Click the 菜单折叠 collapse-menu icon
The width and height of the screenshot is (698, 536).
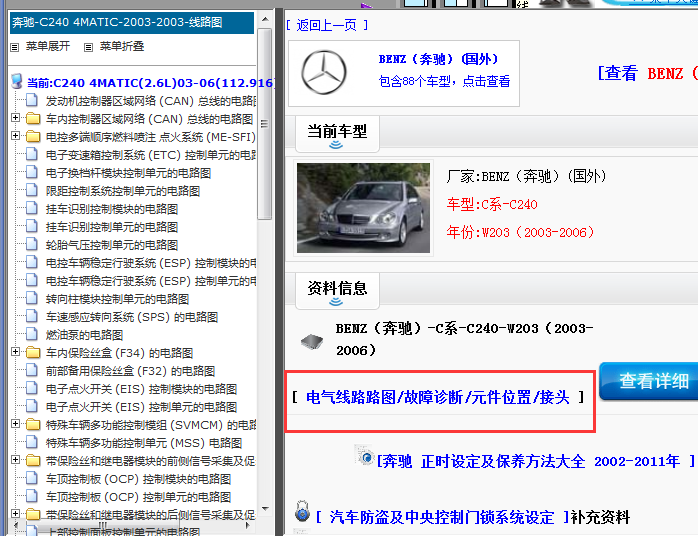(89, 47)
